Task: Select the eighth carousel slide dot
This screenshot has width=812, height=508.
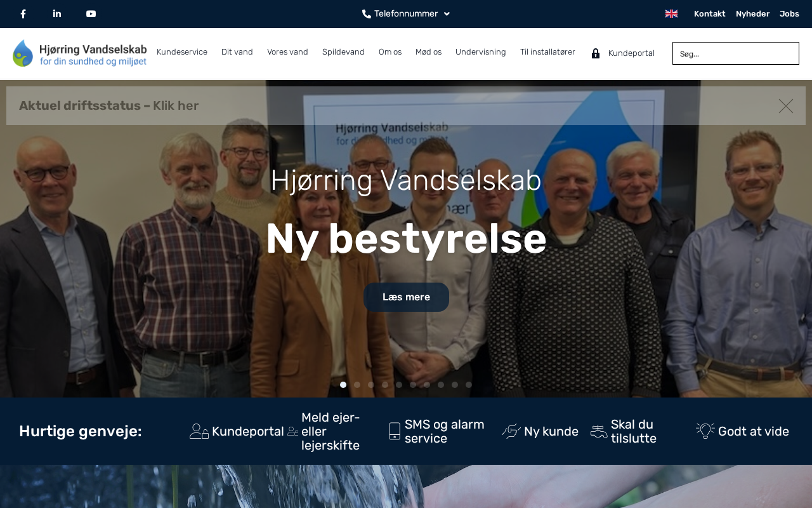Action: click(441, 385)
